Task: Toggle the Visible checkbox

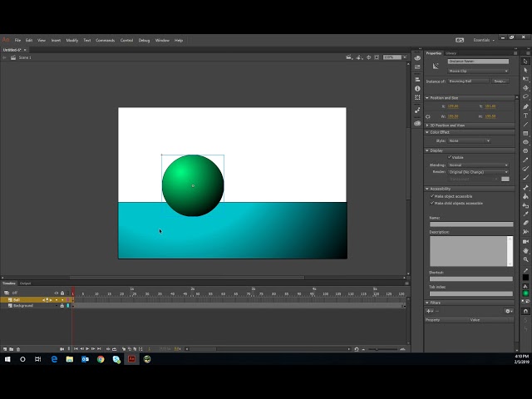Action: click(x=450, y=157)
